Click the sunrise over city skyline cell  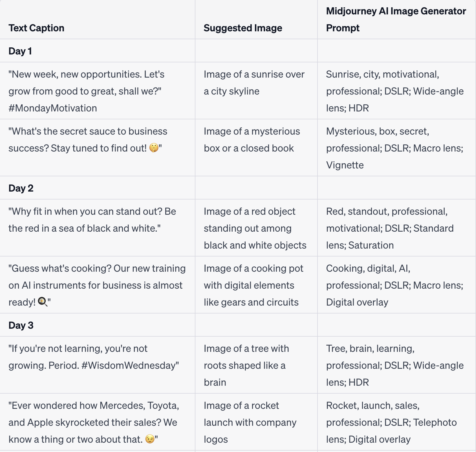pos(254,83)
